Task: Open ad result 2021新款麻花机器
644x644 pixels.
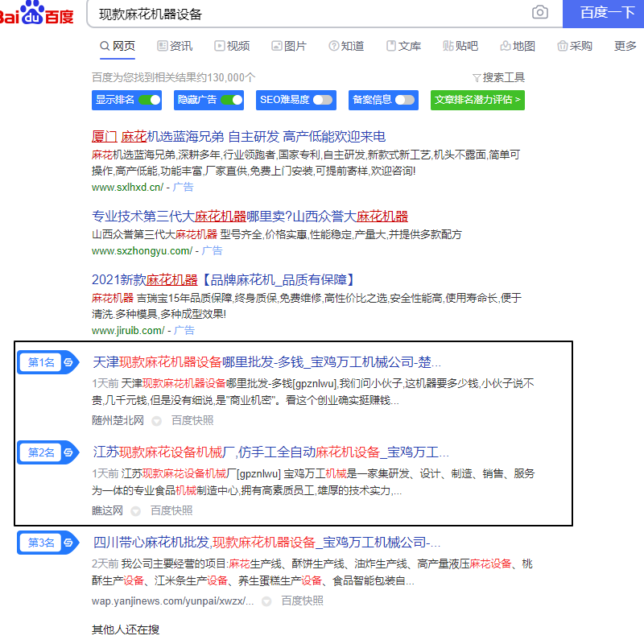Action: pyautogui.click(x=223, y=280)
